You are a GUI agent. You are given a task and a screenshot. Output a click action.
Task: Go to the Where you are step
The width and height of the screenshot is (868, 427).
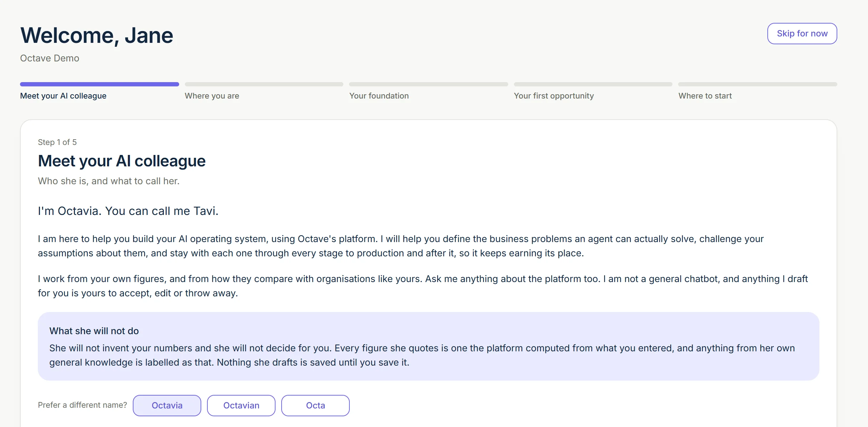click(x=212, y=96)
